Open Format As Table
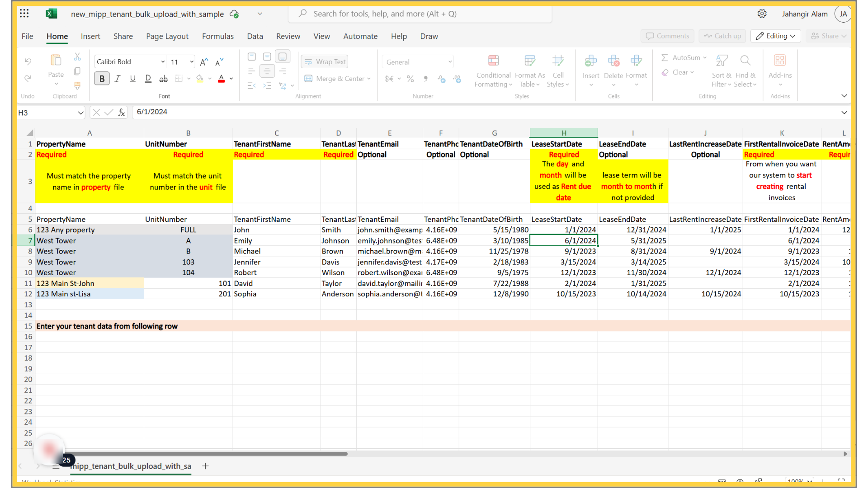 coord(530,71)
